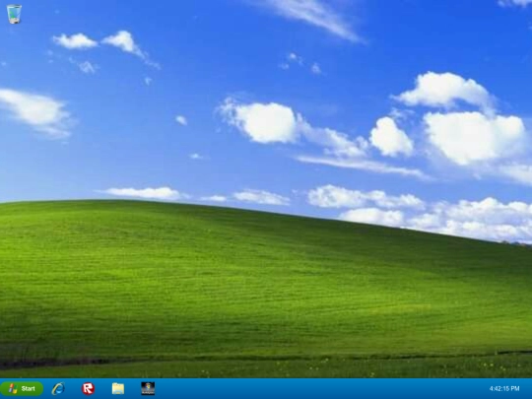Click the 4:42:15 PM clock
The height and width of the screenshot is (399, 532).
504,388
